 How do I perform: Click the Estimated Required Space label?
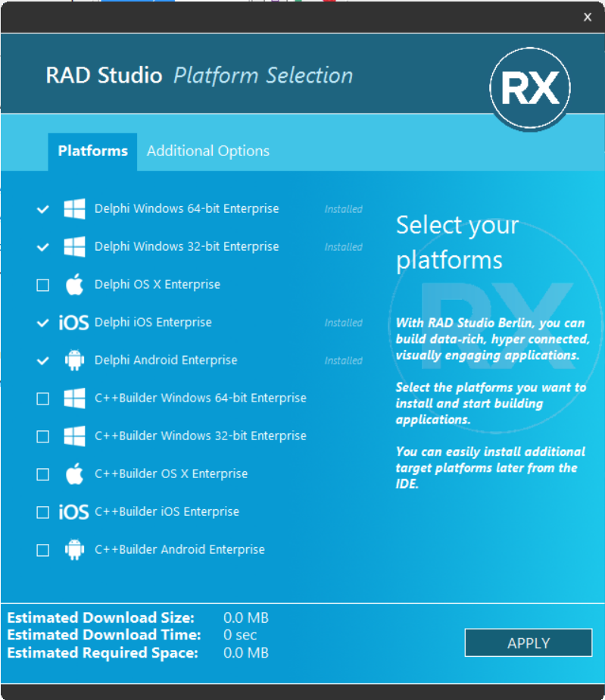(103, 653)
